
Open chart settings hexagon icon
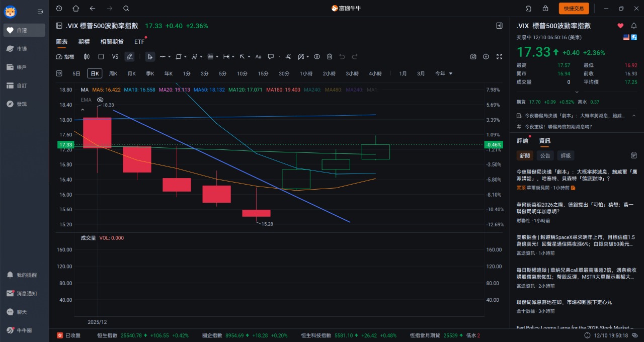click(x=486, y=57)
